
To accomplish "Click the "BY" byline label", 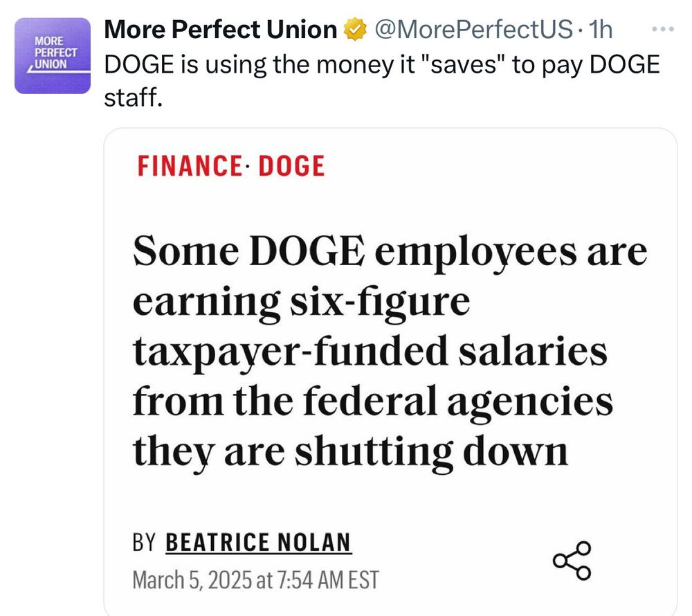I will 143,543.
